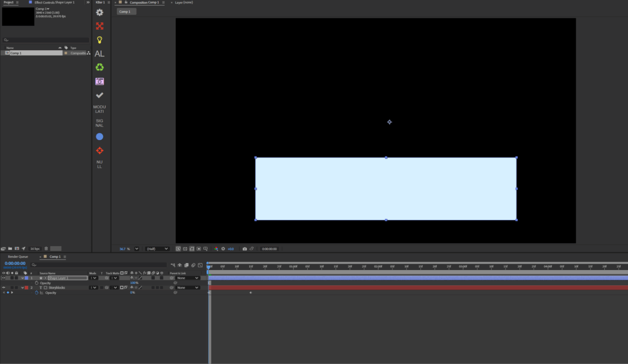Click the 16 bpc color depth button

pos(35,248)
